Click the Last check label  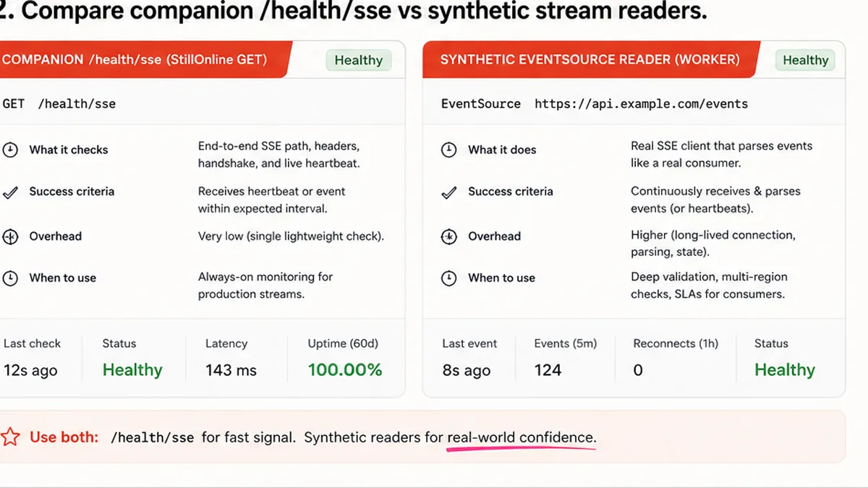[32, 344]
